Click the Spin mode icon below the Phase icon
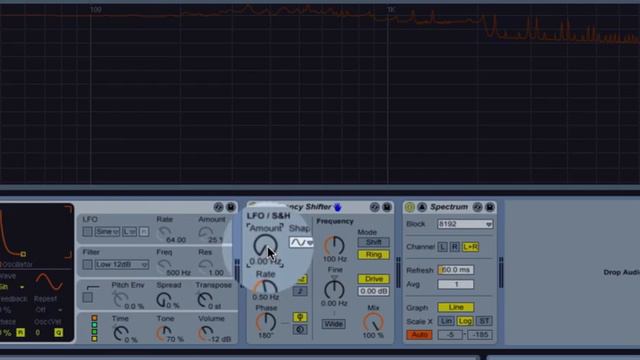This screenshot has width=640, height=360. click(x=300, y=329)
